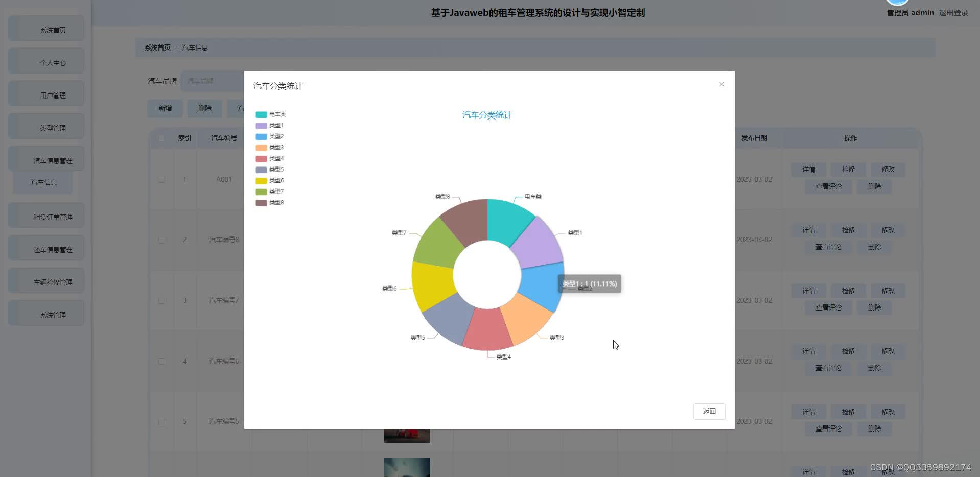Image resolution: width=980 pixels, height=477 pixels.
Task: Open the 汽车信息 submenu item
Action: click(43, 182)
